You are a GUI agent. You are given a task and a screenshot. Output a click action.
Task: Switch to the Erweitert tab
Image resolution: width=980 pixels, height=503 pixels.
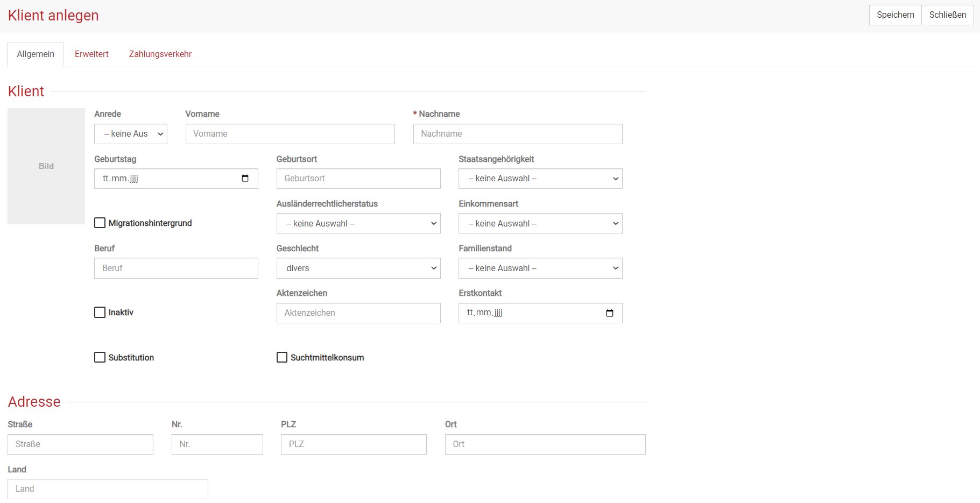(91, 54)
